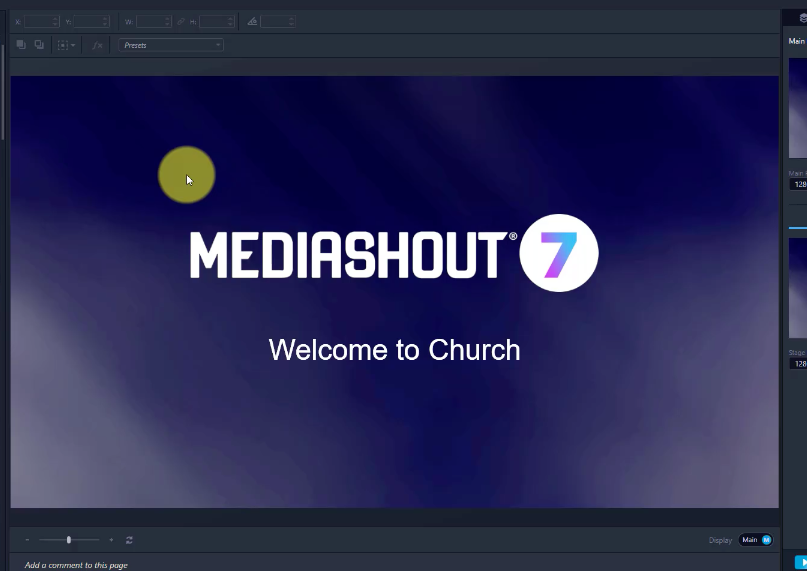
Task: Click the send to back icon
Action: tap(39, 45)
